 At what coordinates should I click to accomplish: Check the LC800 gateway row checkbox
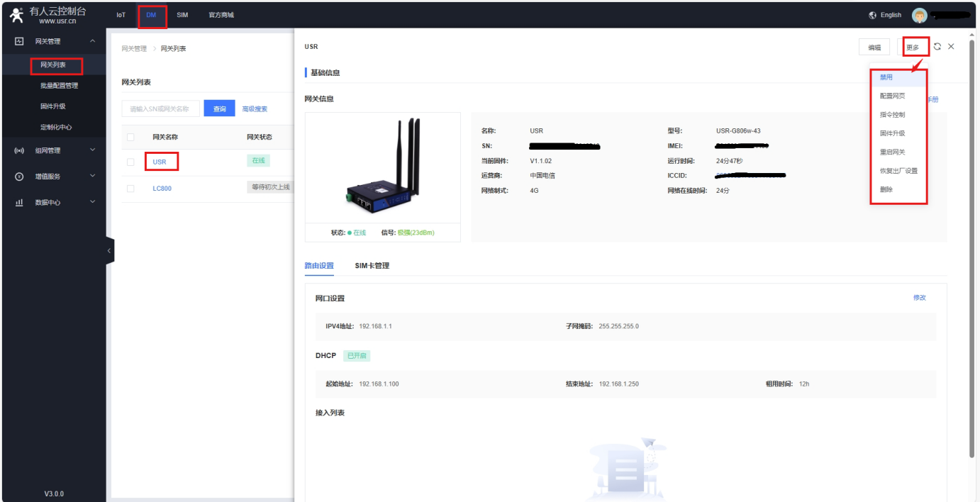130,189
